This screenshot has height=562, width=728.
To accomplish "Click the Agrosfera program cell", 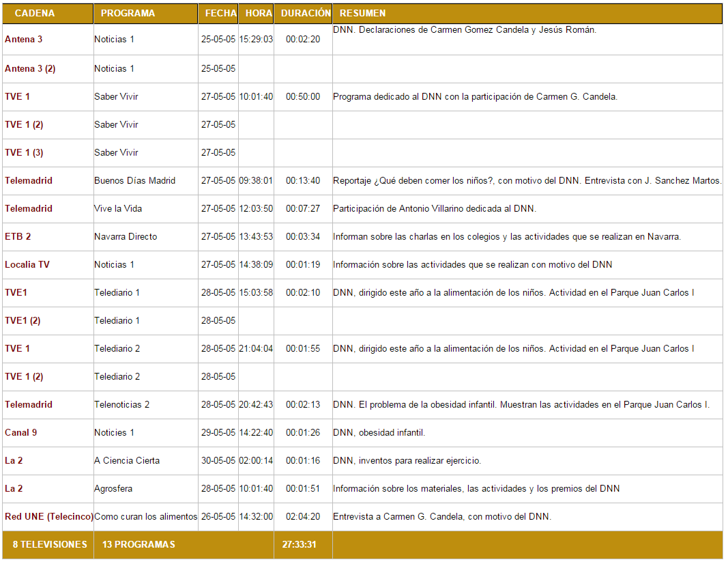I will coord(113,489).
